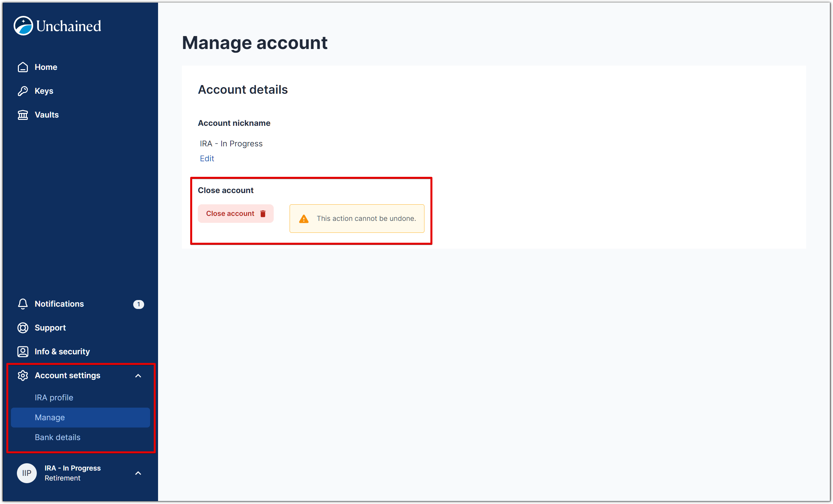Open the Support icon
The image size is (833, 504).
pos(23,328)
